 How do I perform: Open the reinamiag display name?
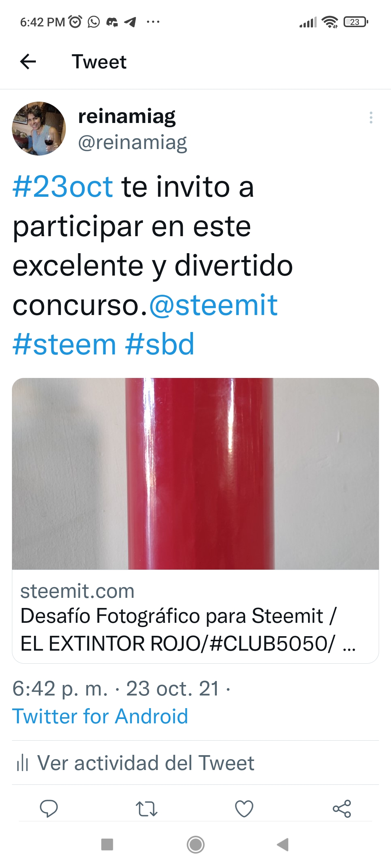[127, 116]
